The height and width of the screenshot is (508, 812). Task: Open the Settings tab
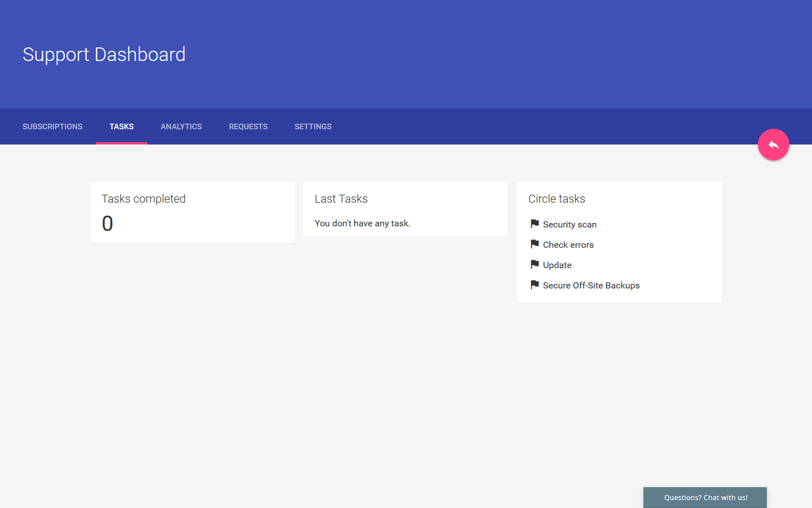[313, 126]
